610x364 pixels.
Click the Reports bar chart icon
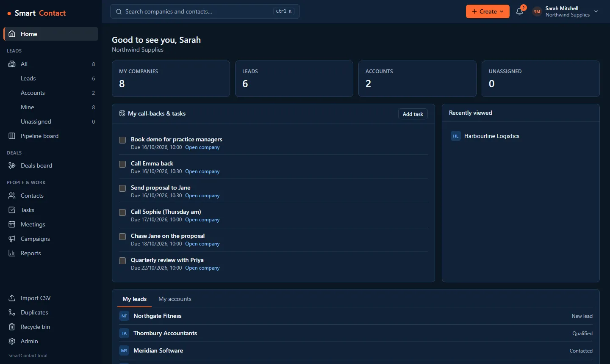point(12,253)
